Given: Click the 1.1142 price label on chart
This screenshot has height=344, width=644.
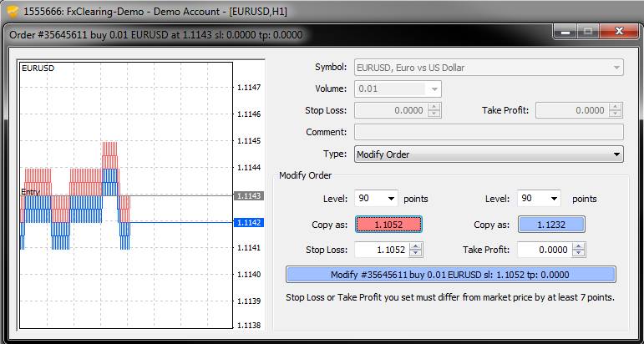Looking at the screenshot, I should [x=249, y=223].
